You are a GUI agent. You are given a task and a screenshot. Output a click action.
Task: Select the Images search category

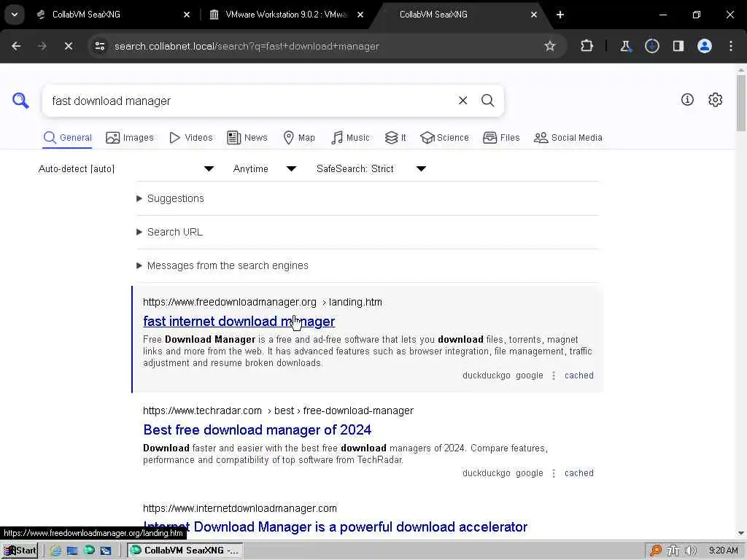click(x=130, y=138)
